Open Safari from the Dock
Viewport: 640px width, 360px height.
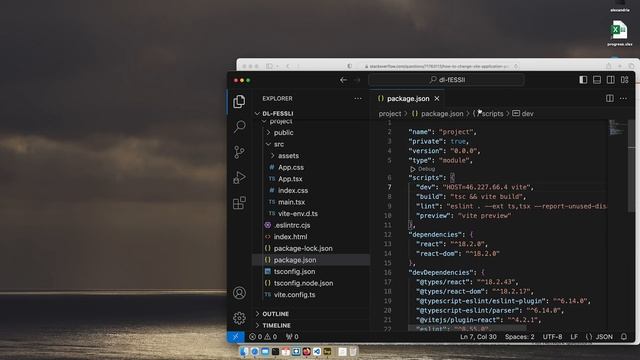click(254, 351)
